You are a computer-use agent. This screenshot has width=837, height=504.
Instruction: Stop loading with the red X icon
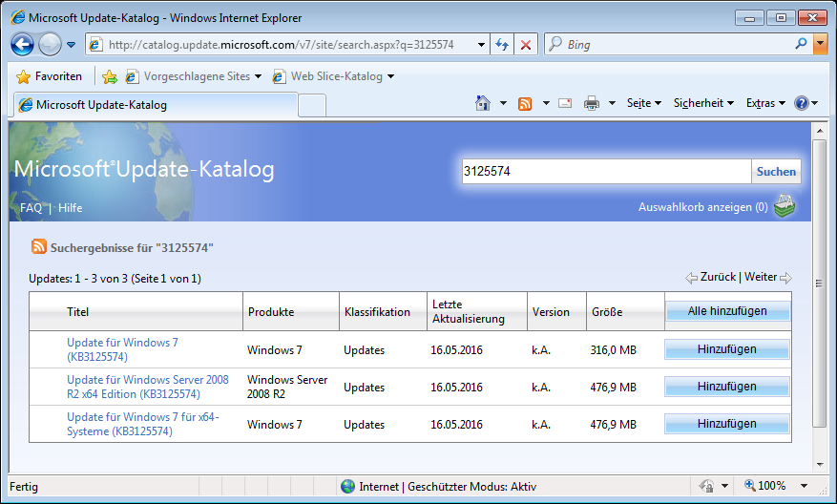pyautogui.click(x=525, y=45)
